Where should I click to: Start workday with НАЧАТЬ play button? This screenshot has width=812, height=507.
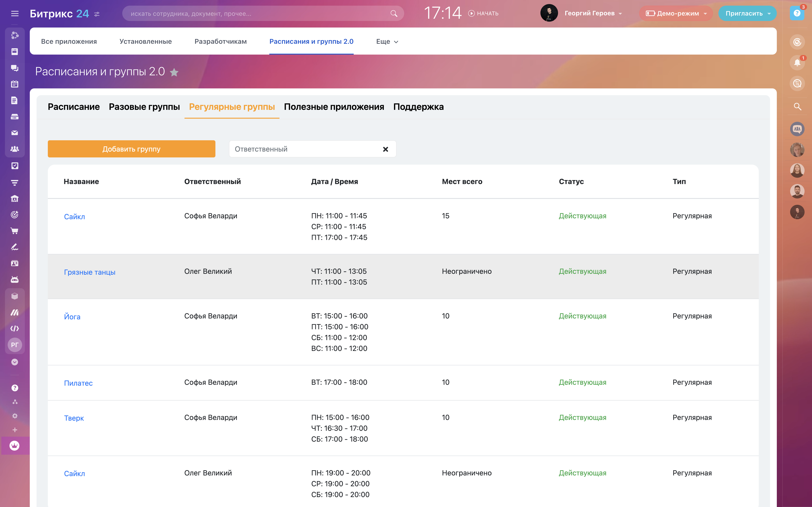pyautogui.click(x=483, y=13)
